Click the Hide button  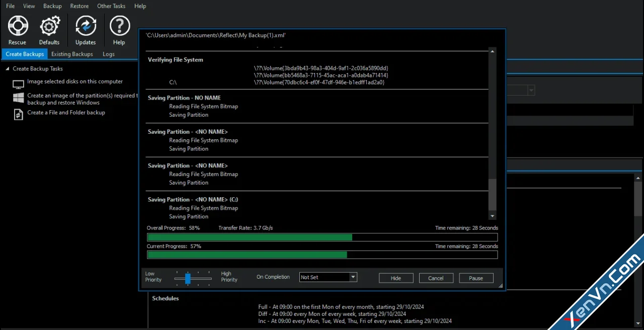pyautogui.click(x=396, y=278)
